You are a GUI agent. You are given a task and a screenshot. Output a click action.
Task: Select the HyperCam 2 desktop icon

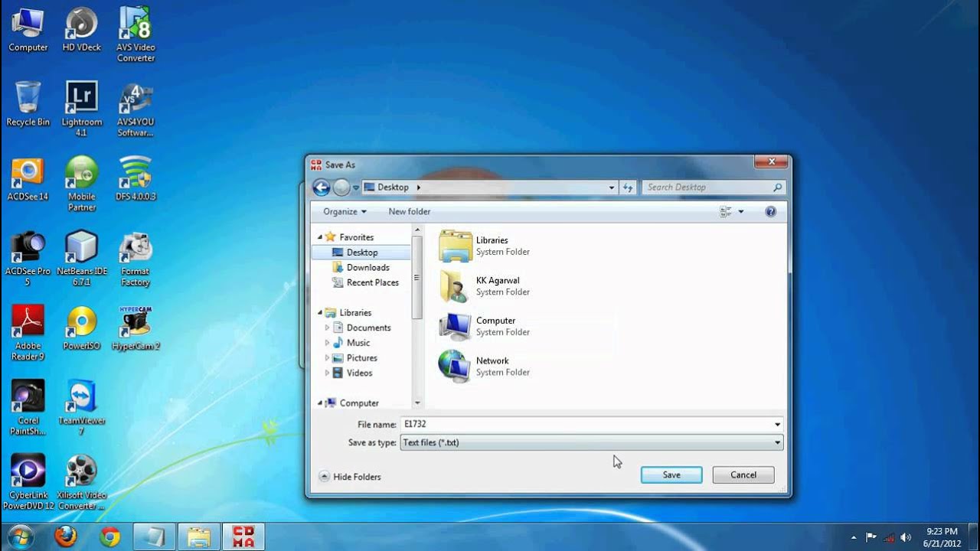click(136, 328)
